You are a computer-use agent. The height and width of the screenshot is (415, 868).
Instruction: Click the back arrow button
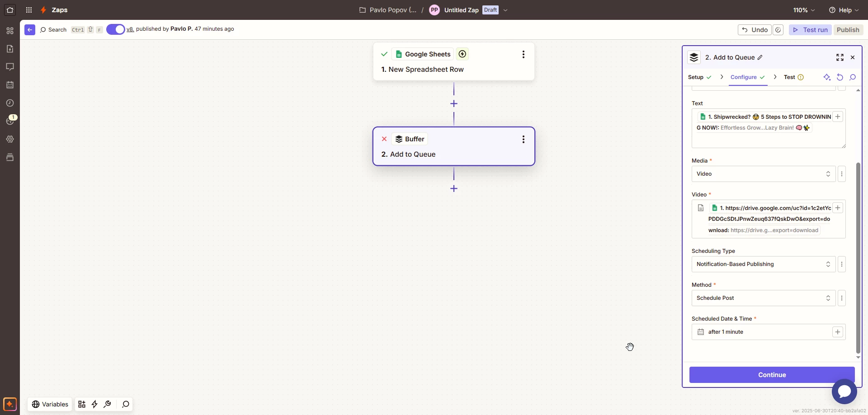30,30
